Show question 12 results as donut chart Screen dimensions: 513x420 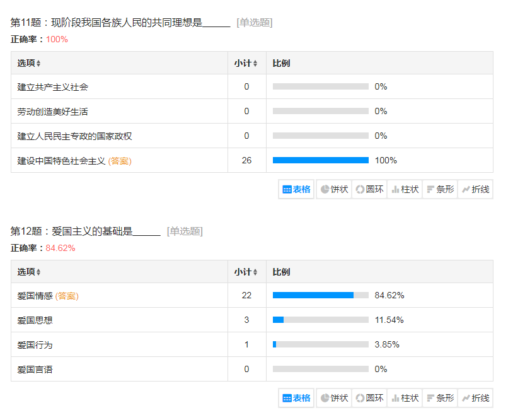(x=369, y=398)
